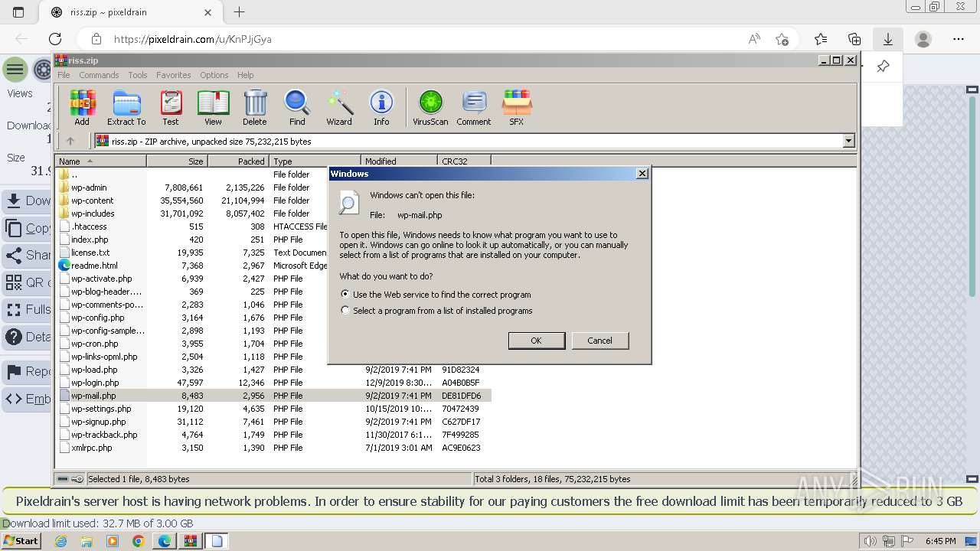Click the Info icon in WinRAR
The image size is (980, 551).
381,107
